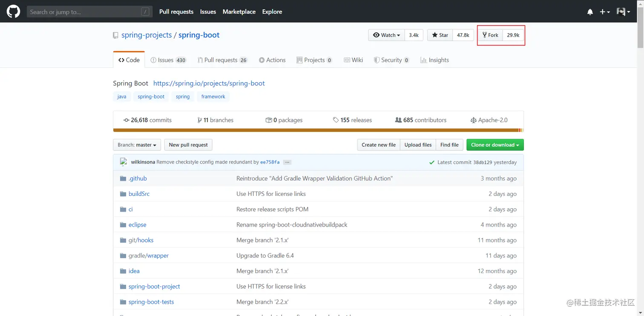Open the git/hooks folder
Image resolution: width=644 pixels, height=316 pixels.
141,240
